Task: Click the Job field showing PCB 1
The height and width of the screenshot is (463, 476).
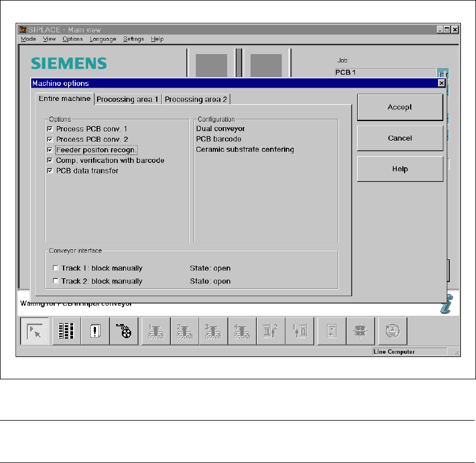Action: [x=386, y=73]
